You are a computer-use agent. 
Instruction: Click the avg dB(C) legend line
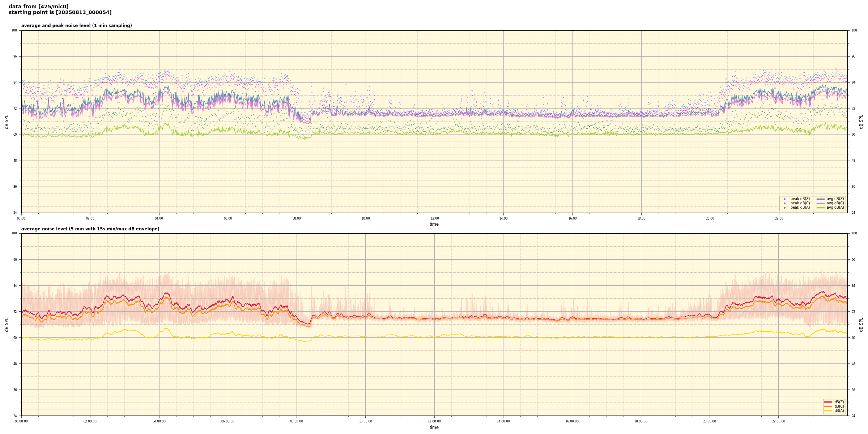[x=821, y=203]
